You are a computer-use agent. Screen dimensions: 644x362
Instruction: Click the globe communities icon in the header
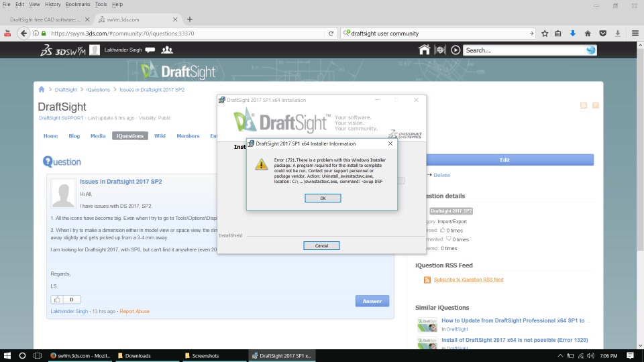[440, 50]
